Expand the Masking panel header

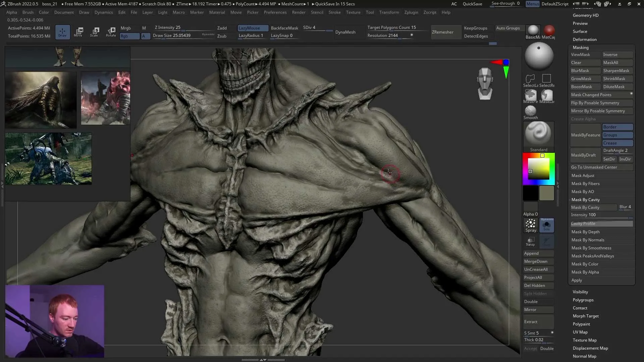[x=581, y=47]
